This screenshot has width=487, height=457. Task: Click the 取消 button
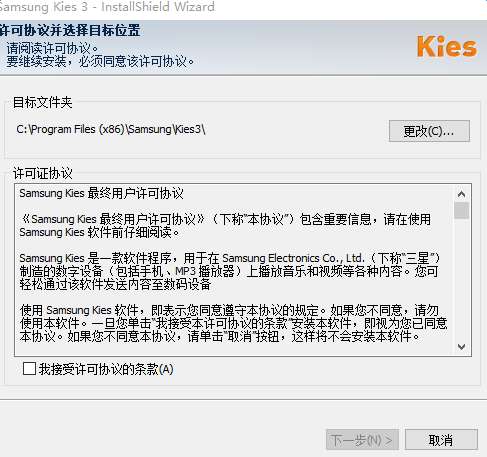(441, 440)
